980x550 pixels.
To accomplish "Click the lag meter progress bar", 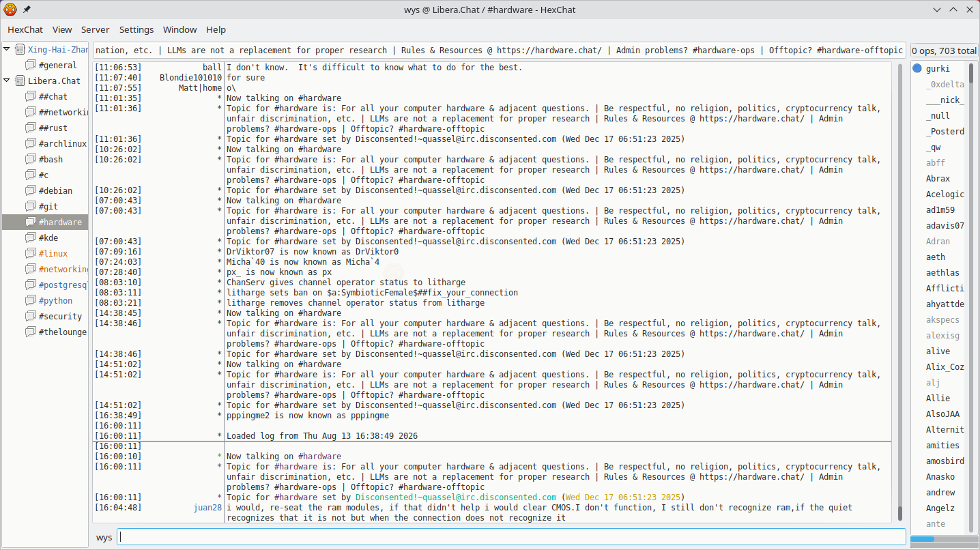I will [x=944, y=539].
